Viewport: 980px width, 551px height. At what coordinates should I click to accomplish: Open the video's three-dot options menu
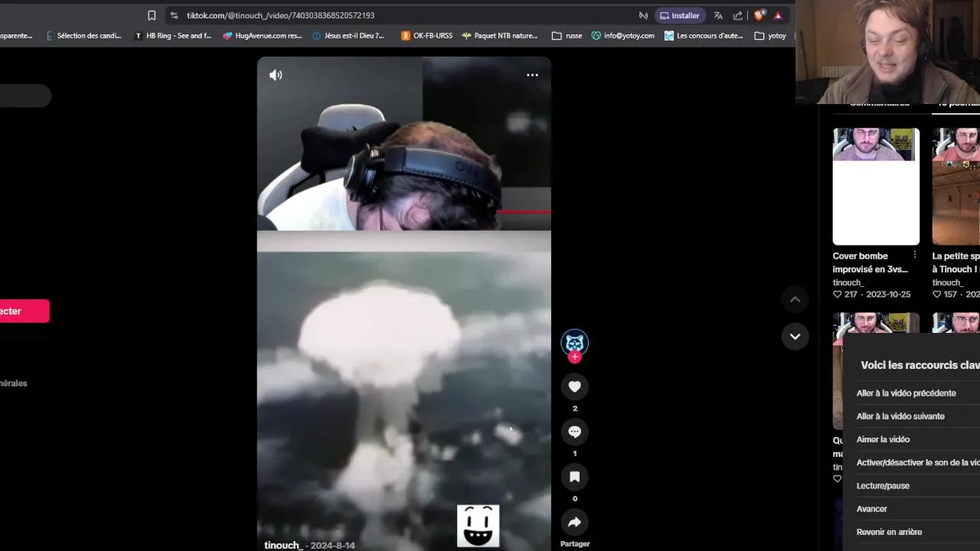click(x=532, y=75)
